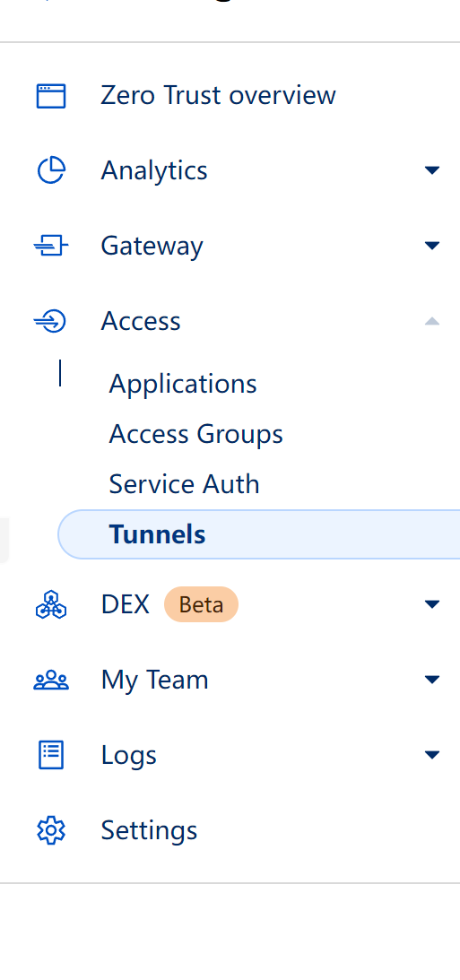Click the Gateway label
The image size is (460, 980).
(152, 247)
